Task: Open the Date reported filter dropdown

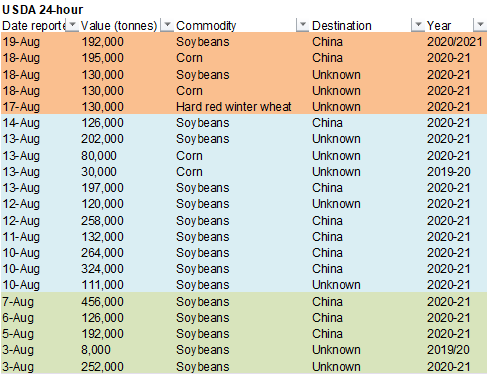Action: [x=72, y=25]
